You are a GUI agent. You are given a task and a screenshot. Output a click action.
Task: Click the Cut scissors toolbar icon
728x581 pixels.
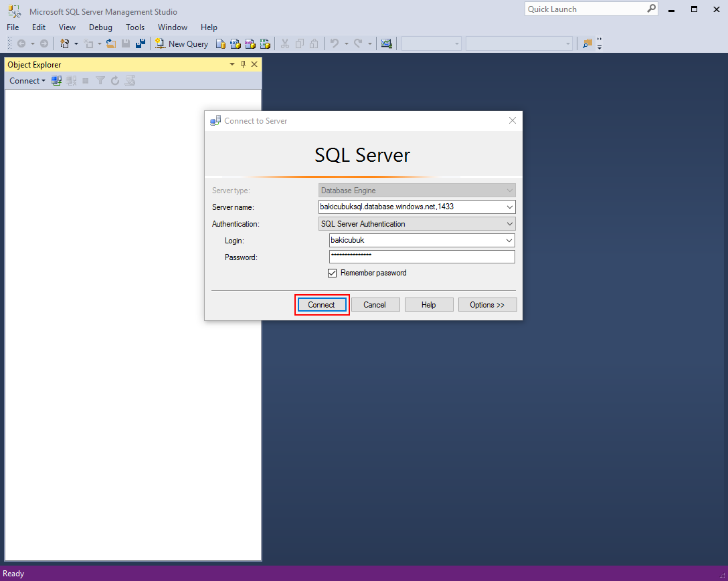coord(285,43)
